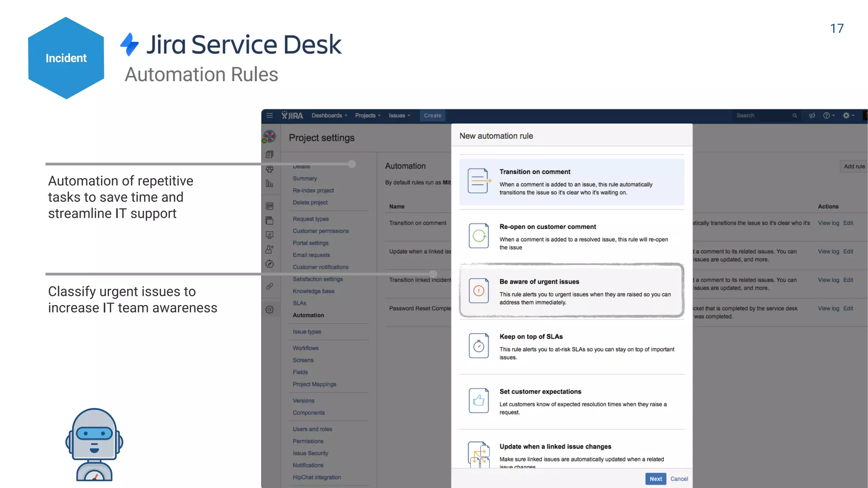
Task: Open the hamburger menu in Jira header
Action: tap(269, 115)
